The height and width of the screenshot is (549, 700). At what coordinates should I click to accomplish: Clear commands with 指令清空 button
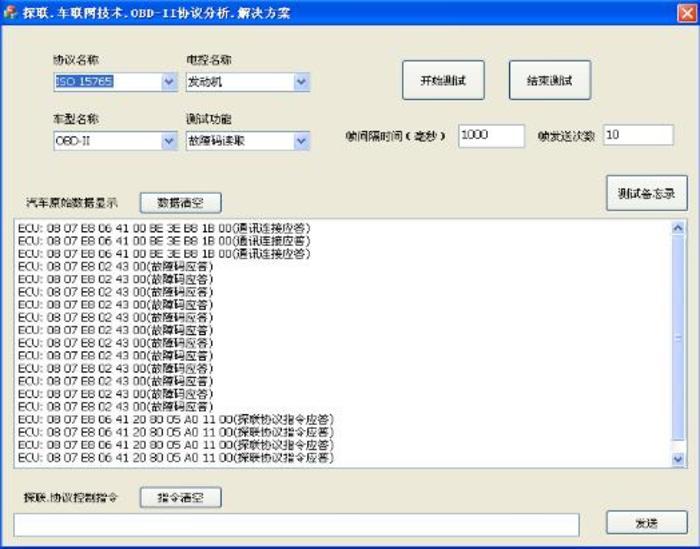(x=181, y=497)
